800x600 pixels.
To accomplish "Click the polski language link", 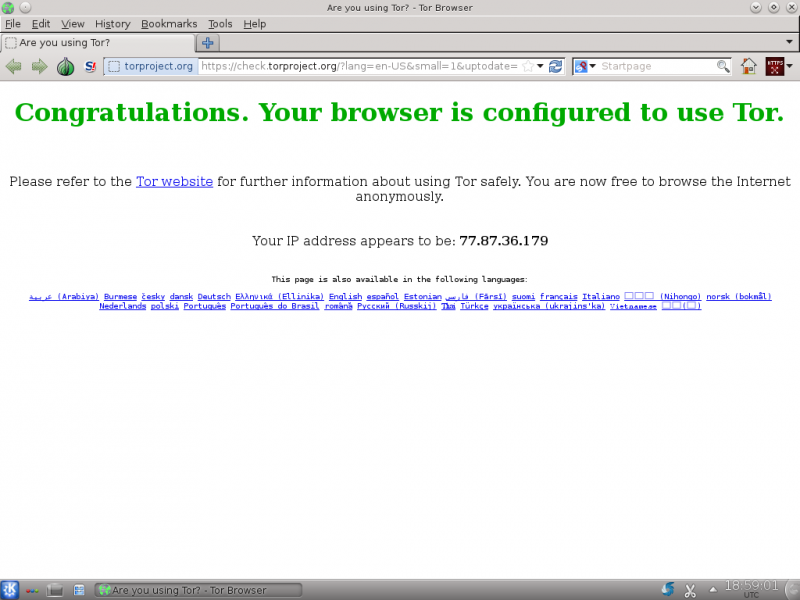I will click(165, 306).
